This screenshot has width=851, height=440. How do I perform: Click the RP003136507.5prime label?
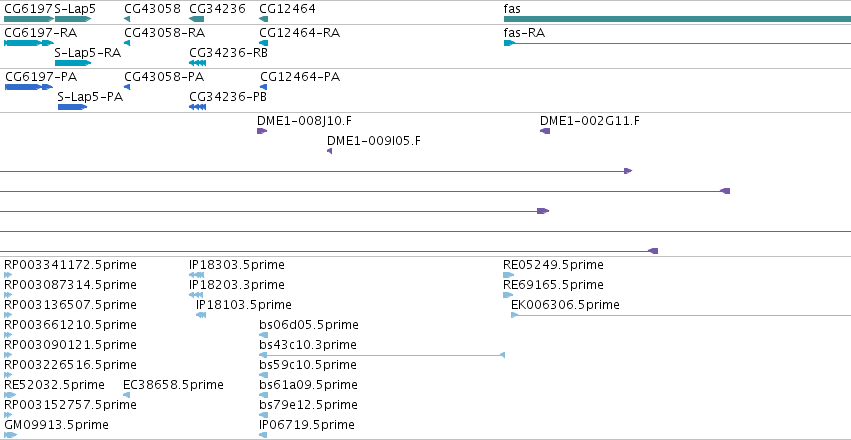(x=71, y=304)
